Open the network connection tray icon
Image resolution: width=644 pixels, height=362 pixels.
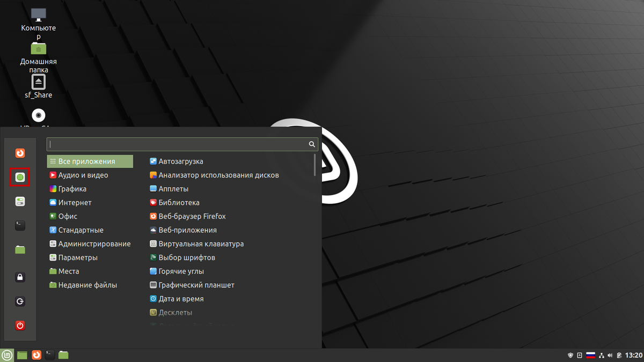tap(602, 355)
